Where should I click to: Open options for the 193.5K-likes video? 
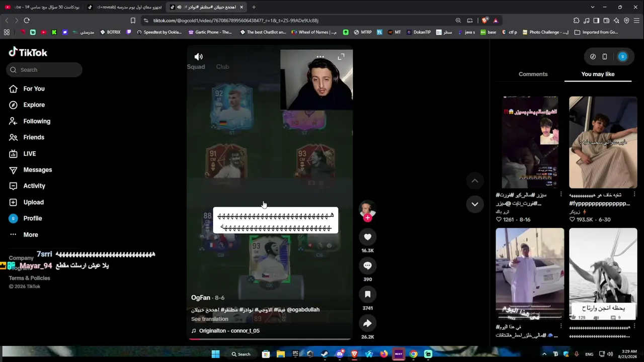click(634, 195)
